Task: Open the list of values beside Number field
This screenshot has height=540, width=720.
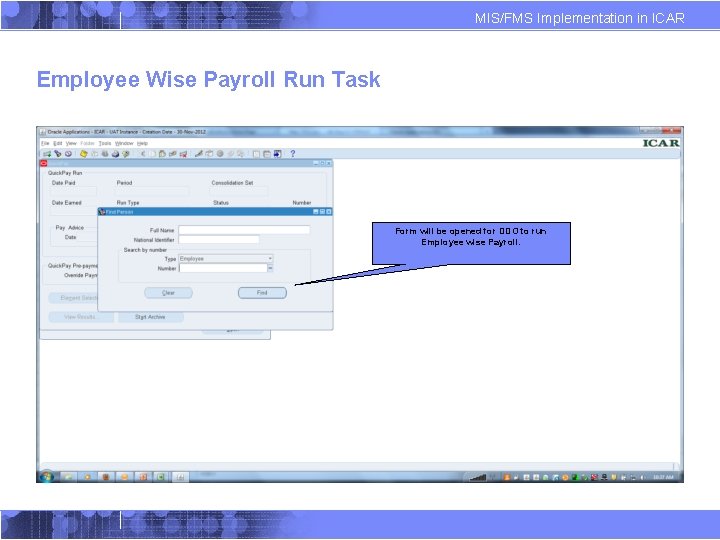Action: pos(270,268)
